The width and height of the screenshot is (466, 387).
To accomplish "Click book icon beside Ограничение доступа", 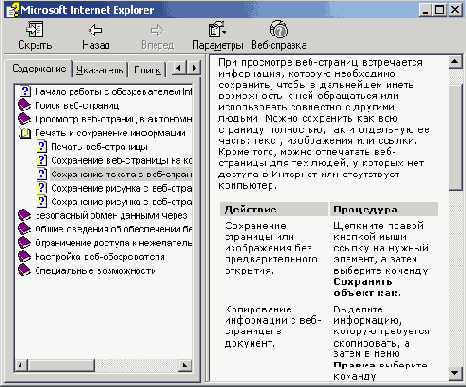I will (24, 243).
